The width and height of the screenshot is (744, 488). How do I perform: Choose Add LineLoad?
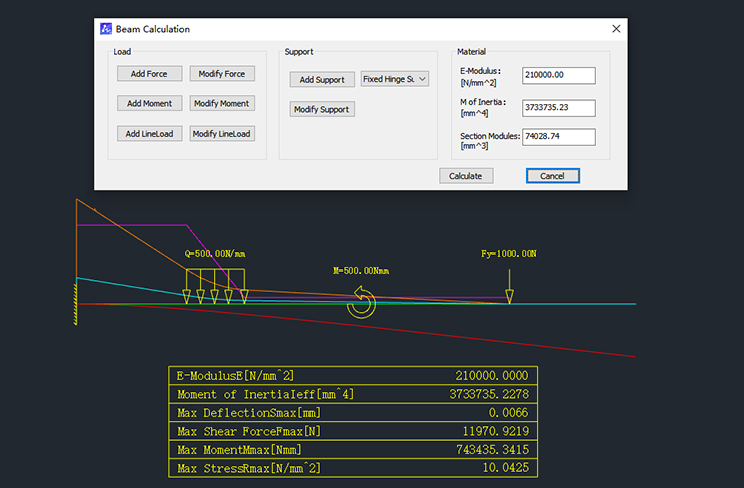pos(149,133)
